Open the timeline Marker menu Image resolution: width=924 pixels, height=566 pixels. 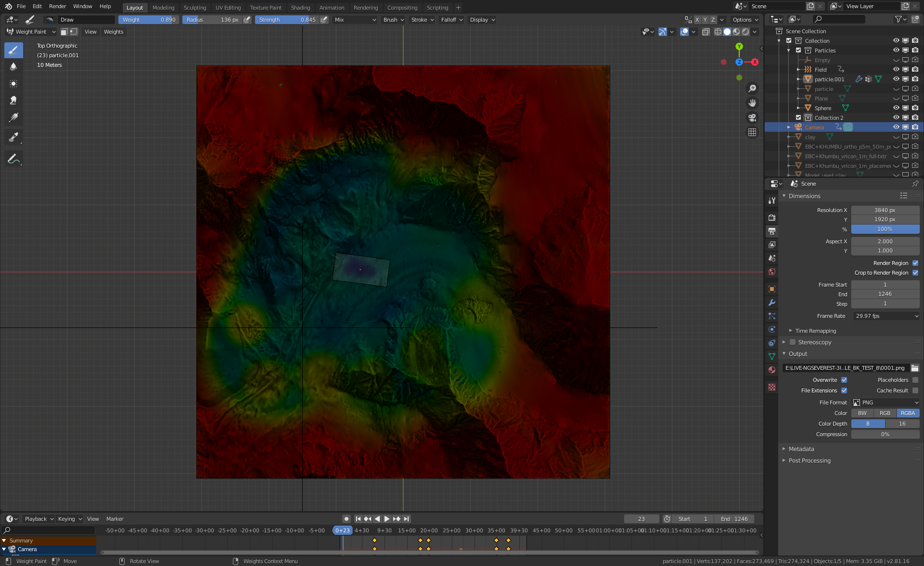pyautogui.click(x=115, y=519)
